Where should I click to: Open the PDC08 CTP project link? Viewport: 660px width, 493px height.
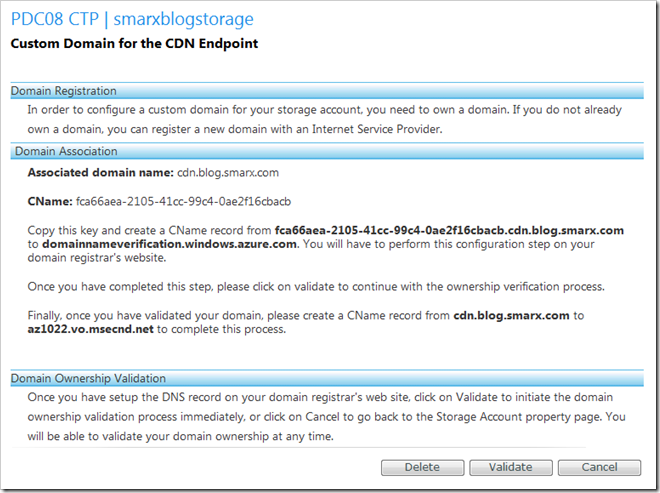[x=55, y=19]
